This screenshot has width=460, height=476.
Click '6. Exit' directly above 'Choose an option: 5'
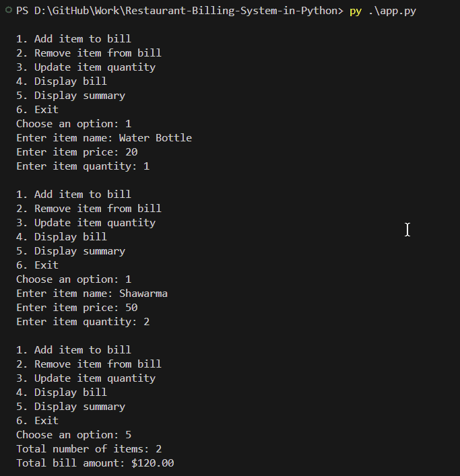click(37, 421)
